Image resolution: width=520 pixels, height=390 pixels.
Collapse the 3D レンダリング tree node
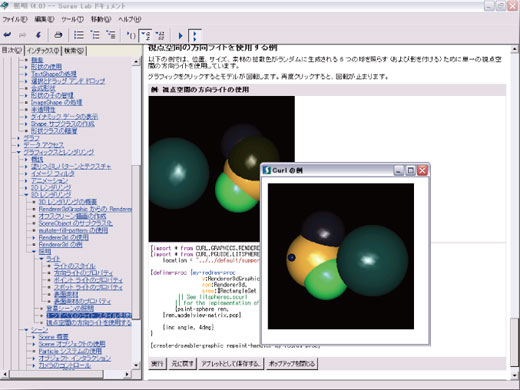click(26, 195)
